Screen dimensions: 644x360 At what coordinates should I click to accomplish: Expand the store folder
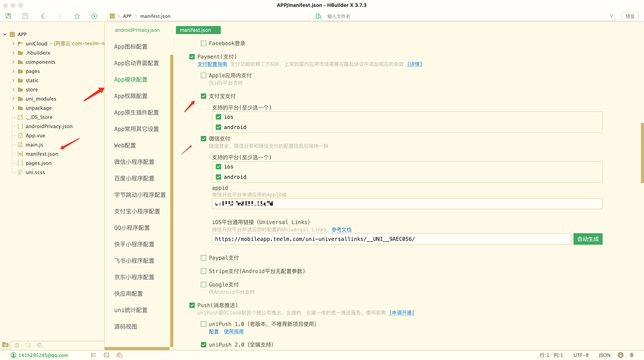tap(13, 89)
